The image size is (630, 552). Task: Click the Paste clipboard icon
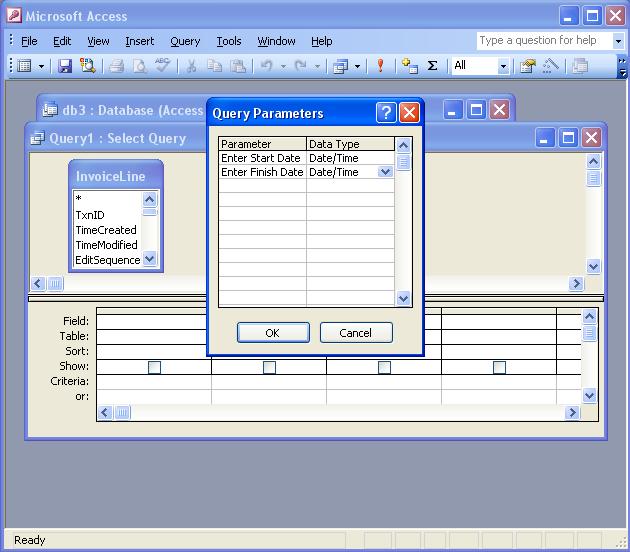pyautogui.click(x=238, y=65)
